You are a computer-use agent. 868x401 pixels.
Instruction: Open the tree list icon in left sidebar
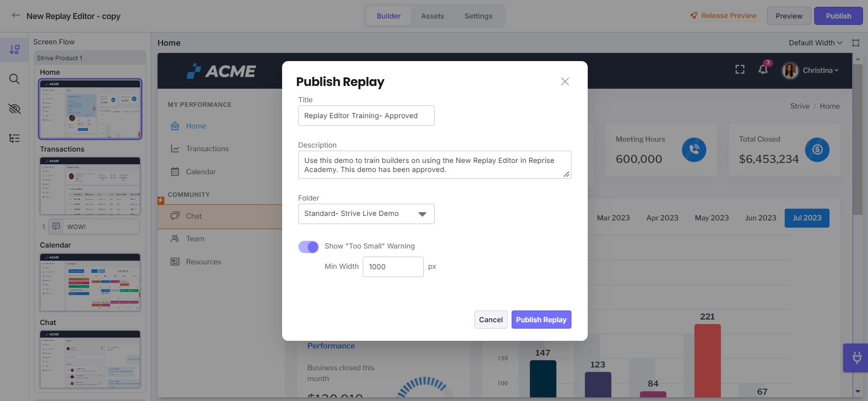(x=14, y=138)
